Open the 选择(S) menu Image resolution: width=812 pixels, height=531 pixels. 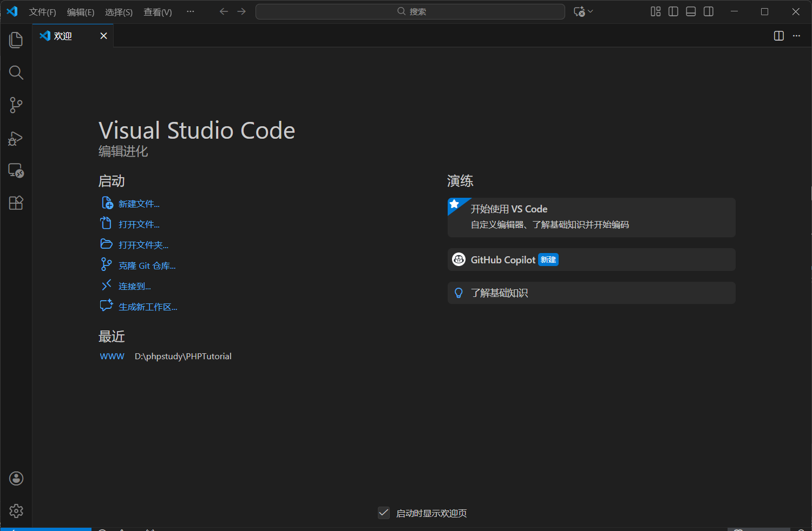119,12
